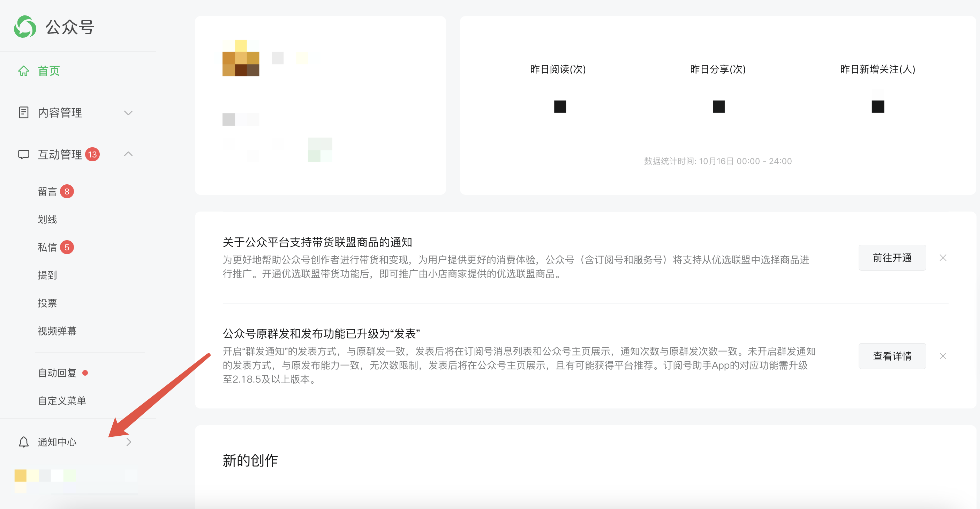The height and width of the screenshot is (509, 980).
Task: Click the chat bubble icon for 互动管理
Action: click(x=24, y=155)
